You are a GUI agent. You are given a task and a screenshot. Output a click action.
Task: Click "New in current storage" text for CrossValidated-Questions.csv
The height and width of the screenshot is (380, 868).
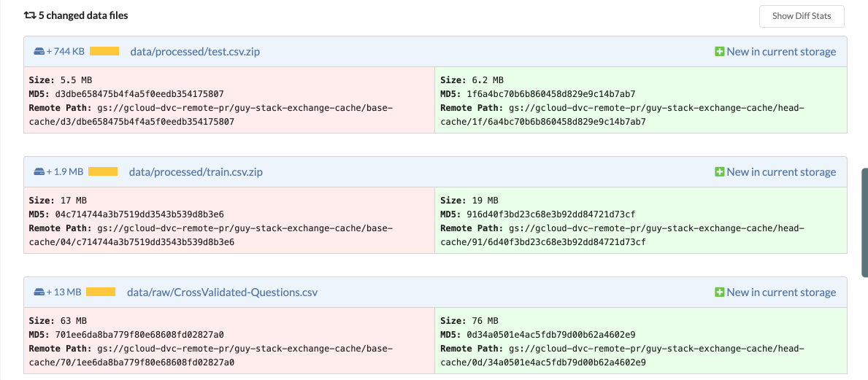point(781,292)
